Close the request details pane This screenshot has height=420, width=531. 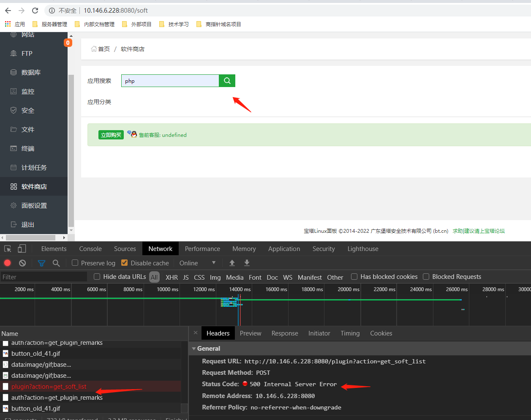point(196,333)
